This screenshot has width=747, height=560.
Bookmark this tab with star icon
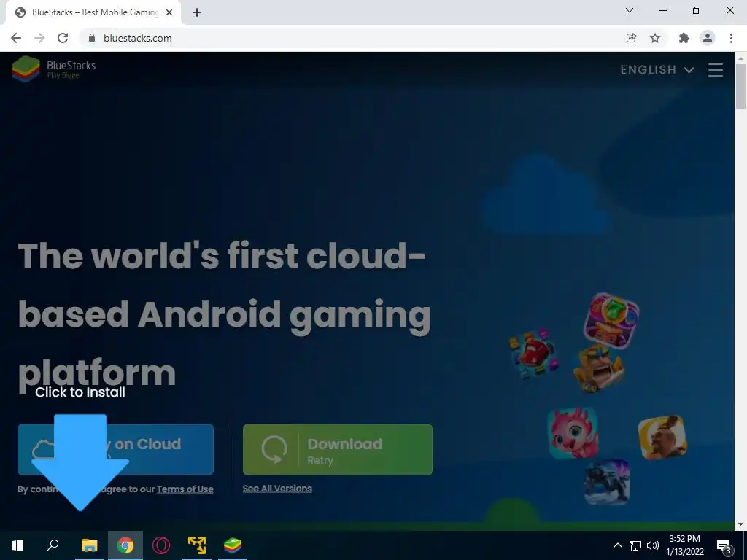(x=655, y=38)
